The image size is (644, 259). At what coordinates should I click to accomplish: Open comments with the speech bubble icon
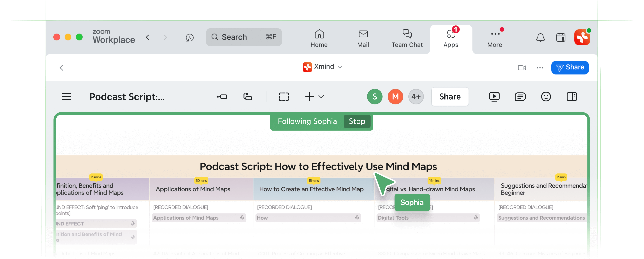click(x=520, y=97)
